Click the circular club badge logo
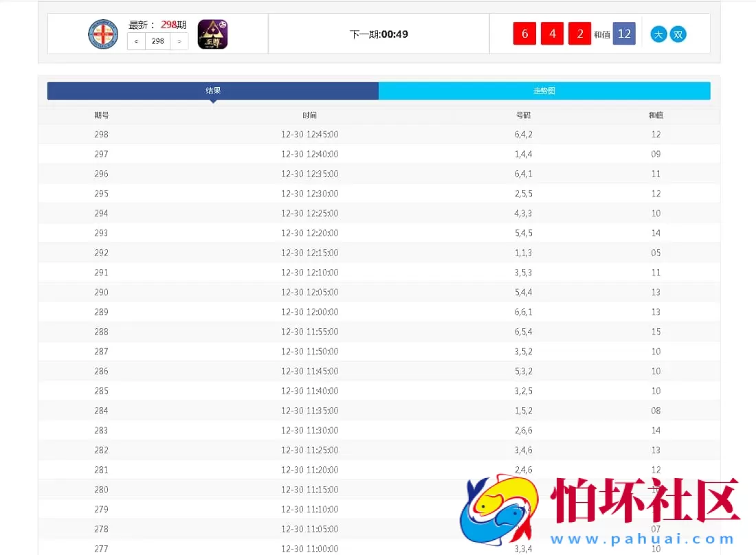Screen dimensions: 756x555 pyautogui.click(x=103, y=34)
